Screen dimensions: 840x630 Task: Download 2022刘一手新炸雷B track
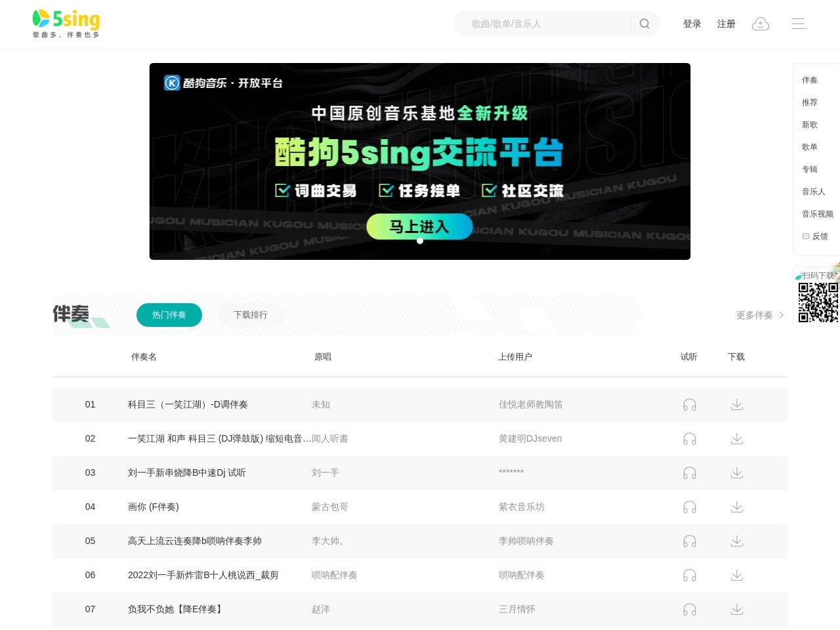[x=736, y=575]
